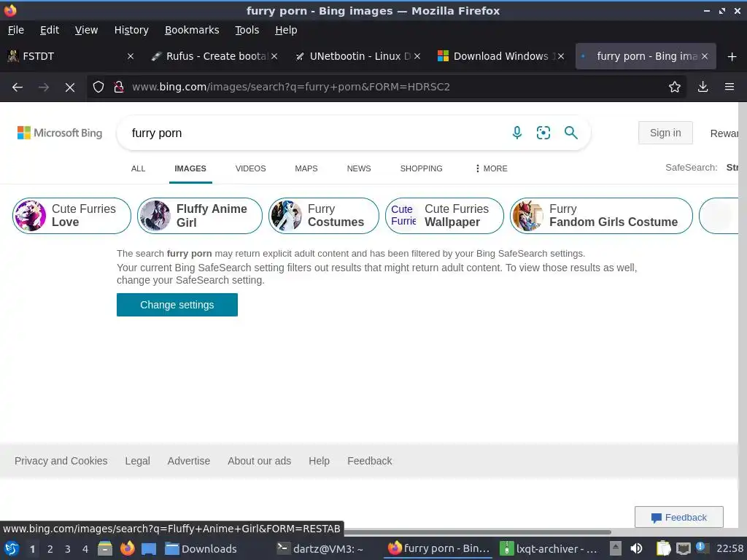Expand the MORE search categories menu
The height and width of the screenshot is (560, 747).
[491, 168]
